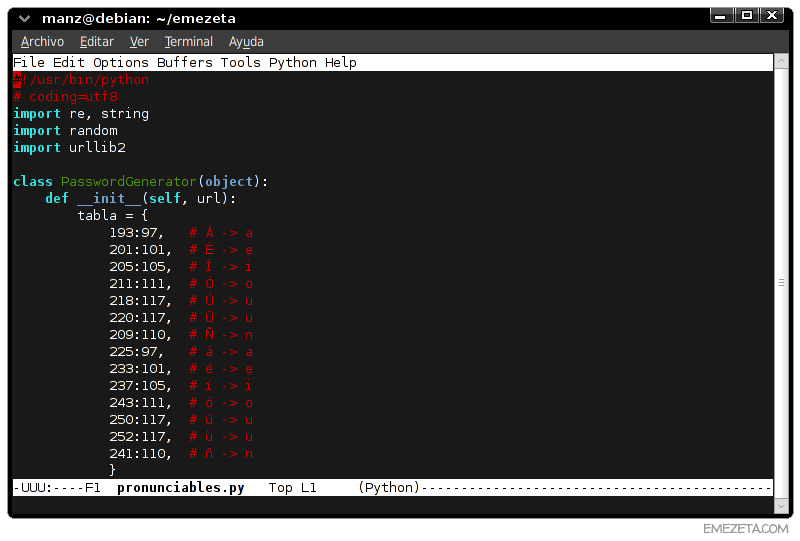Click the 211:111 table entry
Viewport: 800px width, 541px height.
(140, 284)
